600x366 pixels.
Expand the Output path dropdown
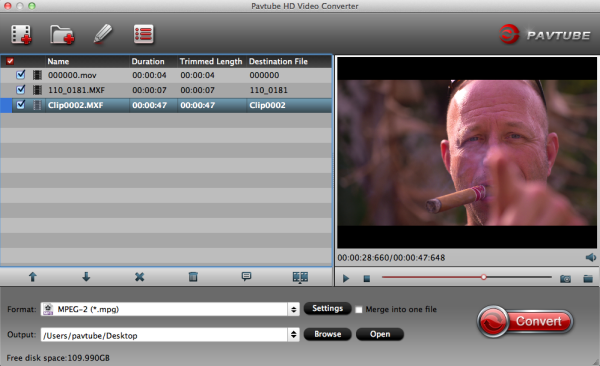[293, 335]
